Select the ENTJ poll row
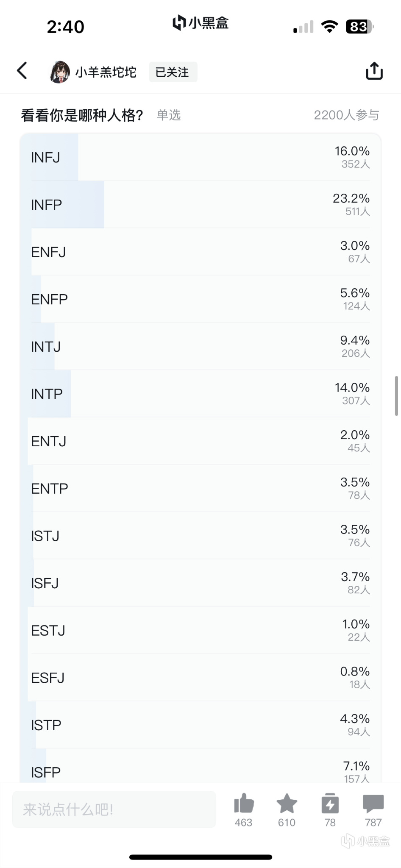The width and height of the screenshot is (401, 868). point(200,441)
